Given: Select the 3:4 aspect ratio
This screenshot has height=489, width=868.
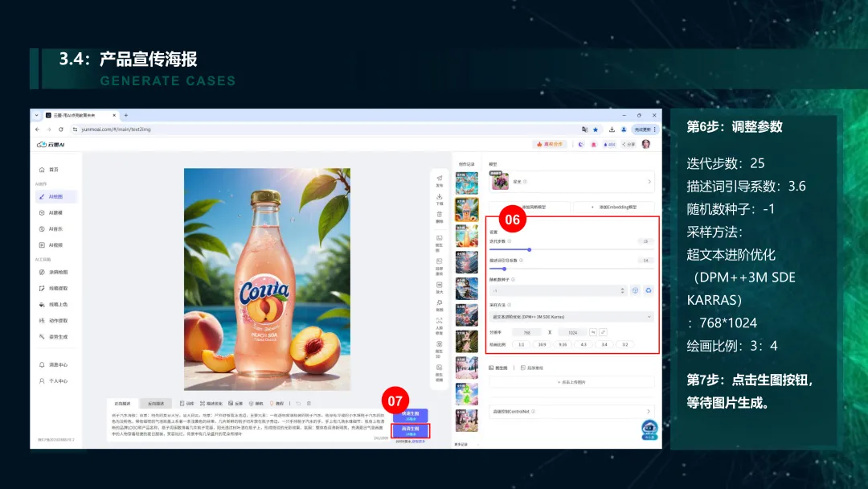Looking at the screenshot, I should click(x=604, y=344).
